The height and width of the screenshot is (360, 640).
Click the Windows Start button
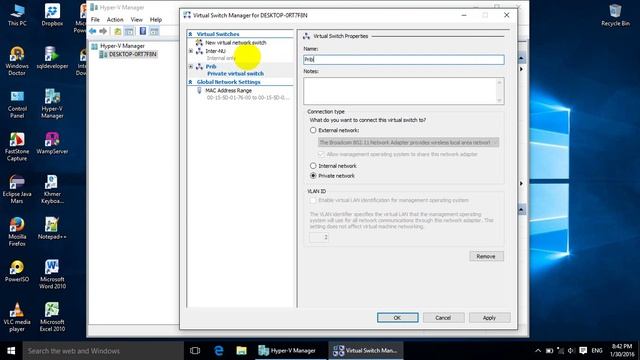11,351
